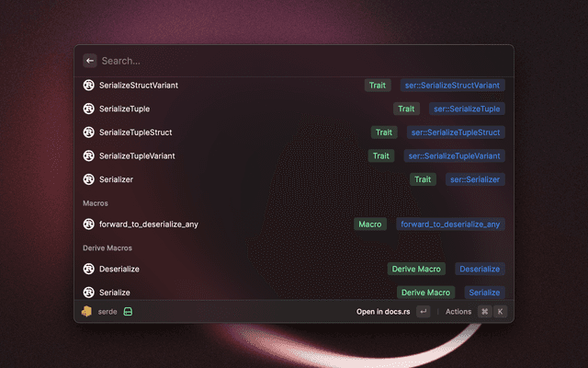
Task: Click the Rust icon beside Serializer
Action: click(89, 179)
